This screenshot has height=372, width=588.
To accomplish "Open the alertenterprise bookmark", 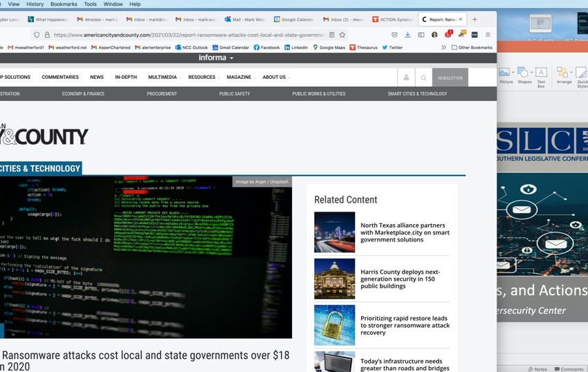I will 153,47.
